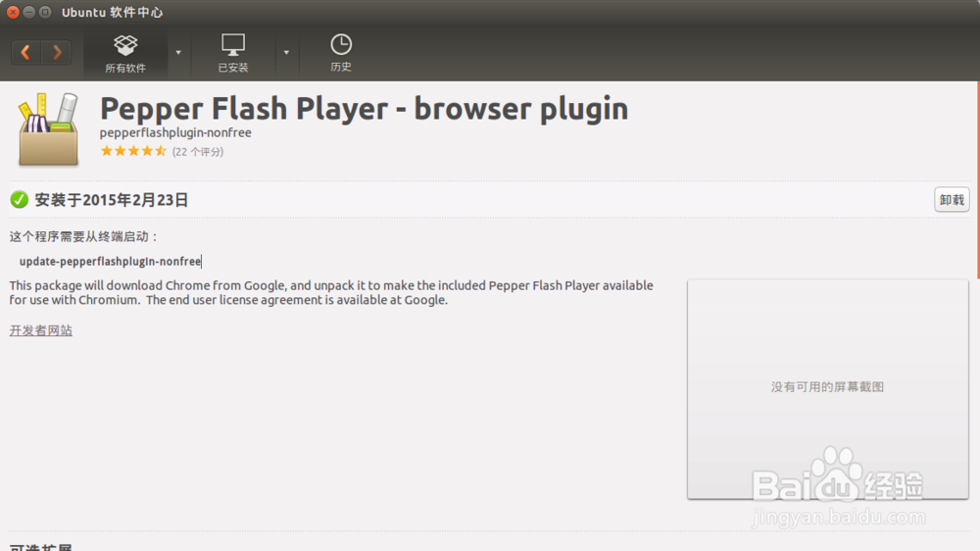Screen dimensions: 980x551
Task: Click the pepperflashplugin-nonfree package name
Action: point(175,132)
